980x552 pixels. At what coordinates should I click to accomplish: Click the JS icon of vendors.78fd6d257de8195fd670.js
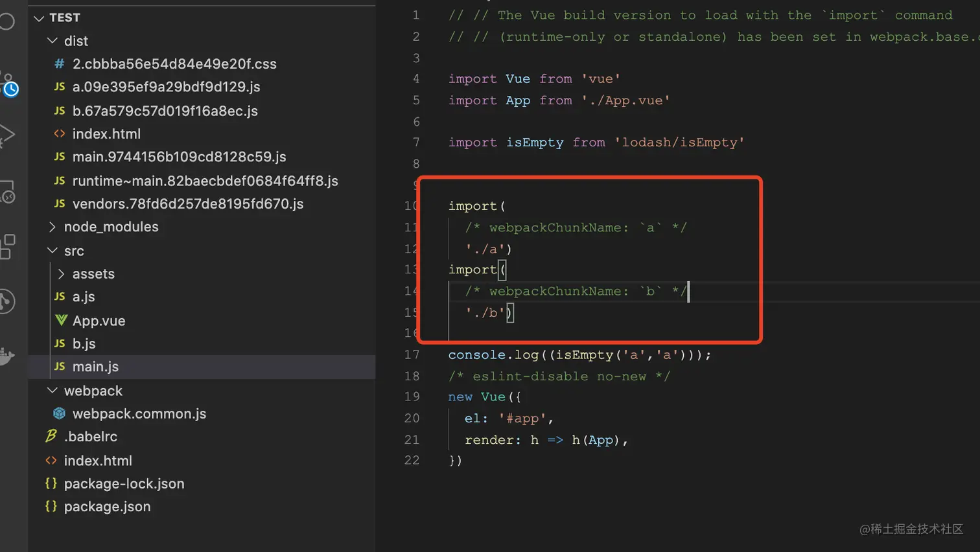pyautogui.click(x=60, y=203)
